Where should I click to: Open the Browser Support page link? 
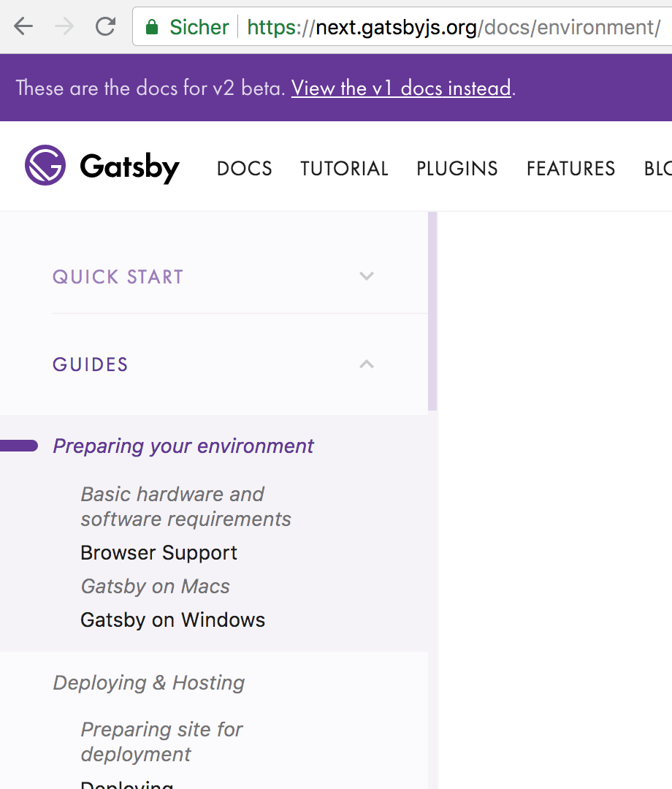point(159,553)
